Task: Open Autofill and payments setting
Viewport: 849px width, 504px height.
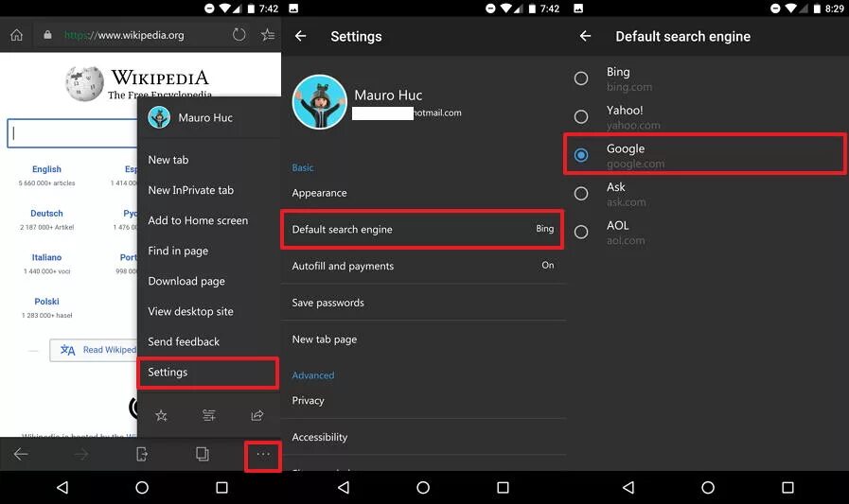Action: [x=422, y=266]
